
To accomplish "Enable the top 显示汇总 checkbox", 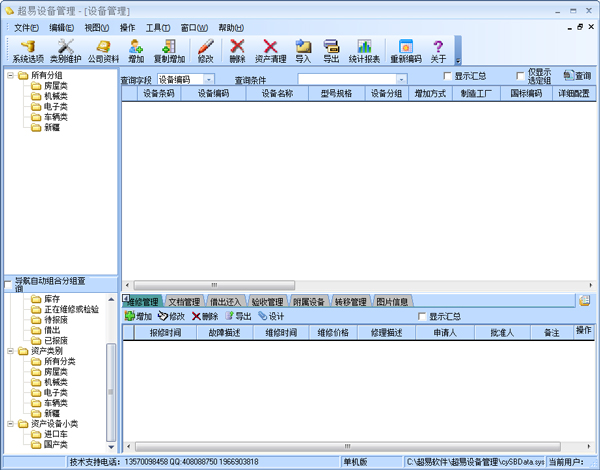I will pos(447,76).
